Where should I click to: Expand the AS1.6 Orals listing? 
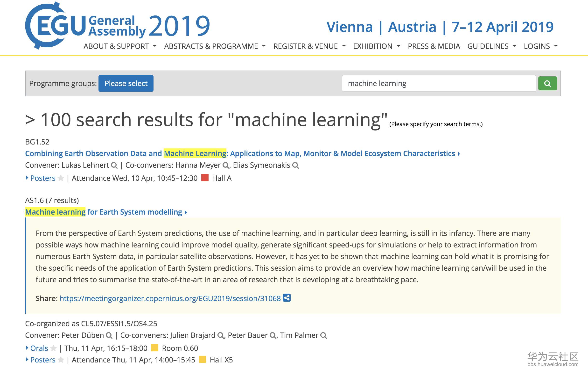[39, 348]
